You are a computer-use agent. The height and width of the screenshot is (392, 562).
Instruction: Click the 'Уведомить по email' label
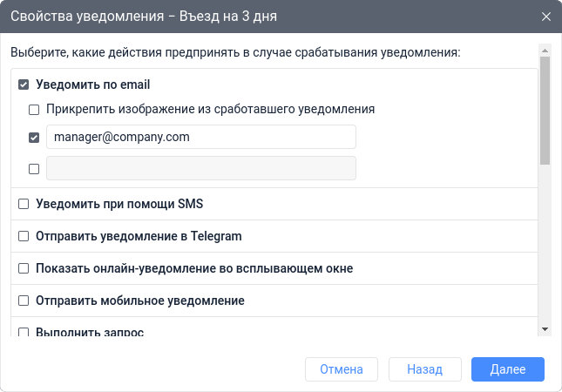[93, 85]
